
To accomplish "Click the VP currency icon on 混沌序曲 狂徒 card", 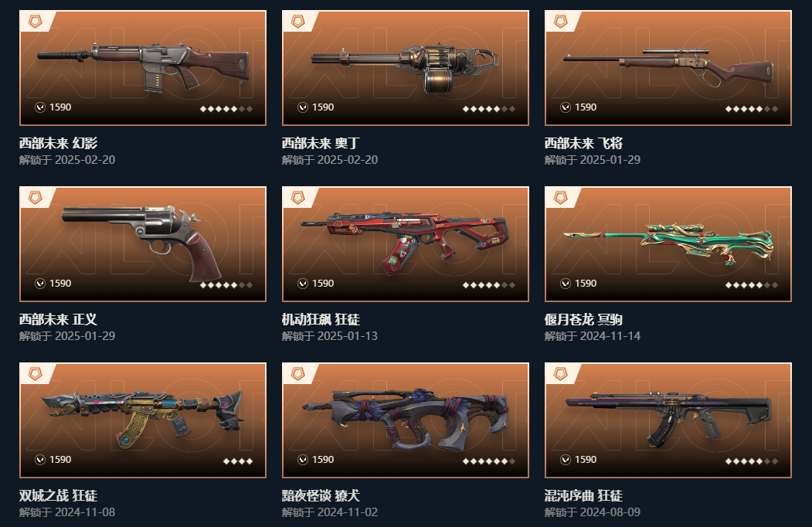I will 566,460.
